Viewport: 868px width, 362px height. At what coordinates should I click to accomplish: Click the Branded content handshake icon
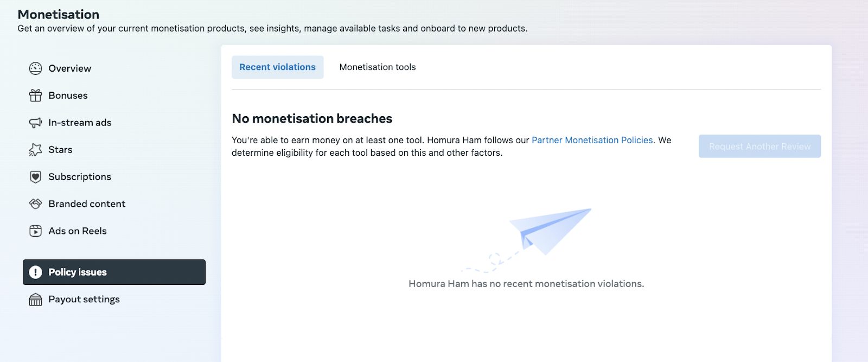click(x=35, y=204)
